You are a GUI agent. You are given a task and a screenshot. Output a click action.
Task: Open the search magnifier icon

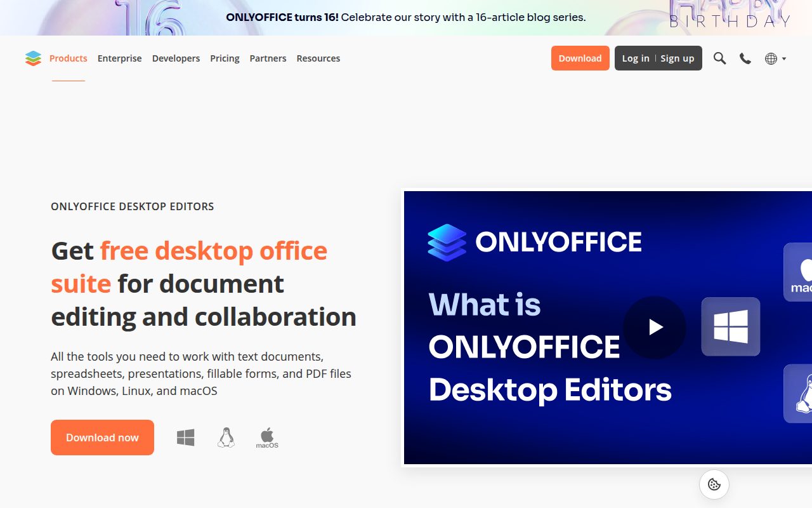(719, 58)
